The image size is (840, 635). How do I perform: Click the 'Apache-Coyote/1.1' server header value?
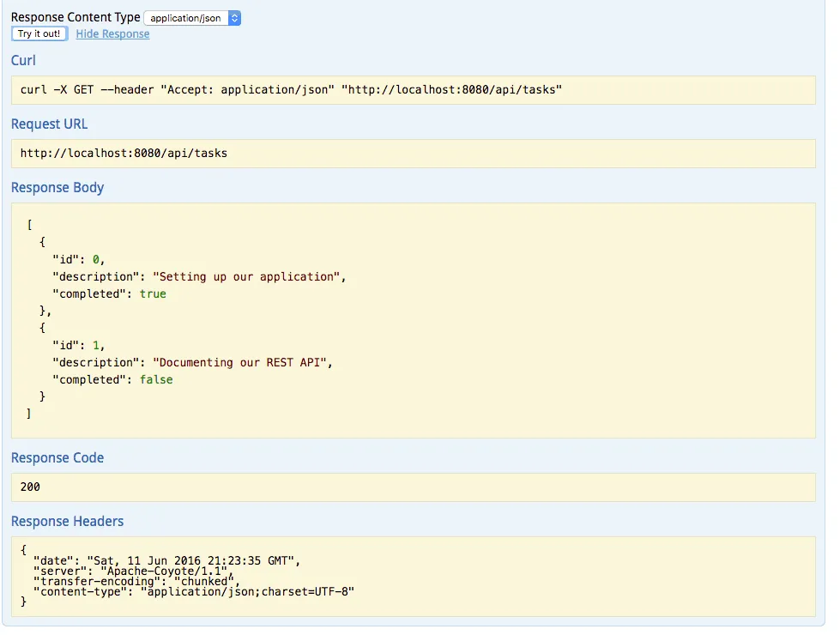165,571
